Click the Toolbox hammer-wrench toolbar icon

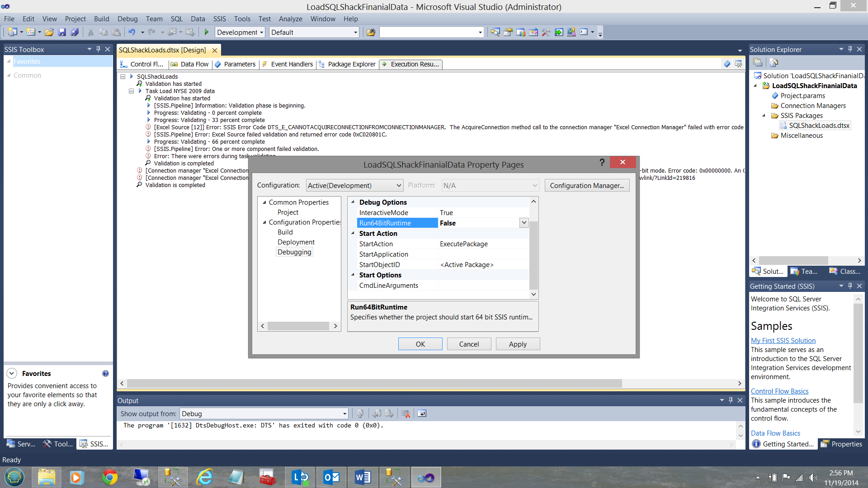(546, 32)
